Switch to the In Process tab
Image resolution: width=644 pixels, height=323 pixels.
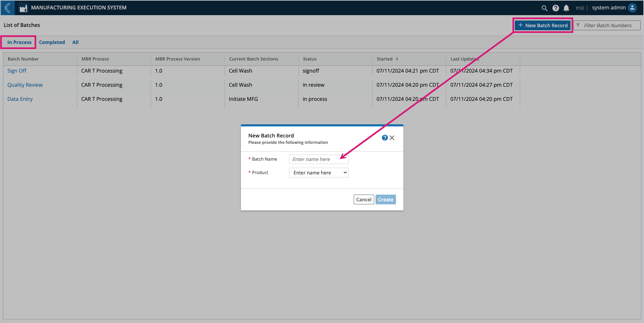click(x=19, y=42)
